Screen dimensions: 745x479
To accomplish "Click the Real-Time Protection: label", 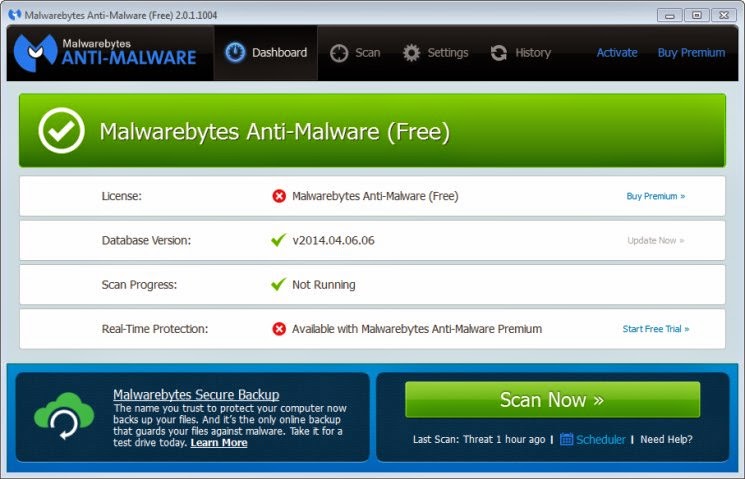I will [155, 329].
